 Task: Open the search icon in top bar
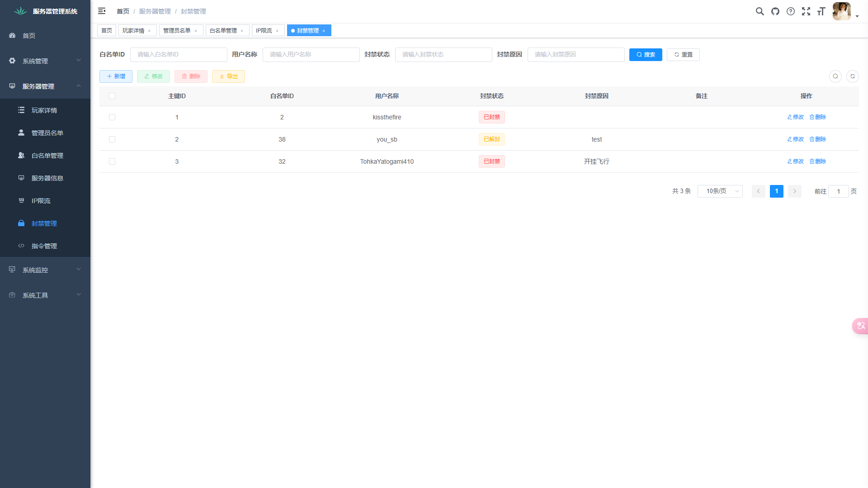pos(760,11)
